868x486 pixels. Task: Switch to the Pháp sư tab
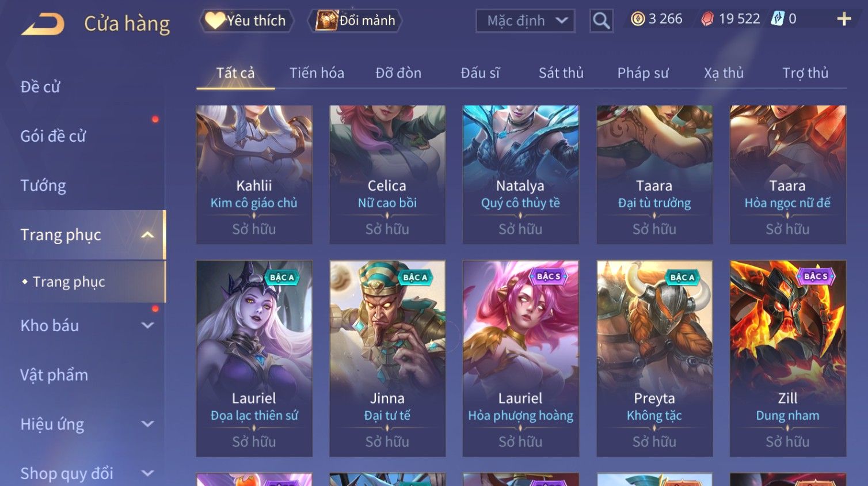pos(642,73)
